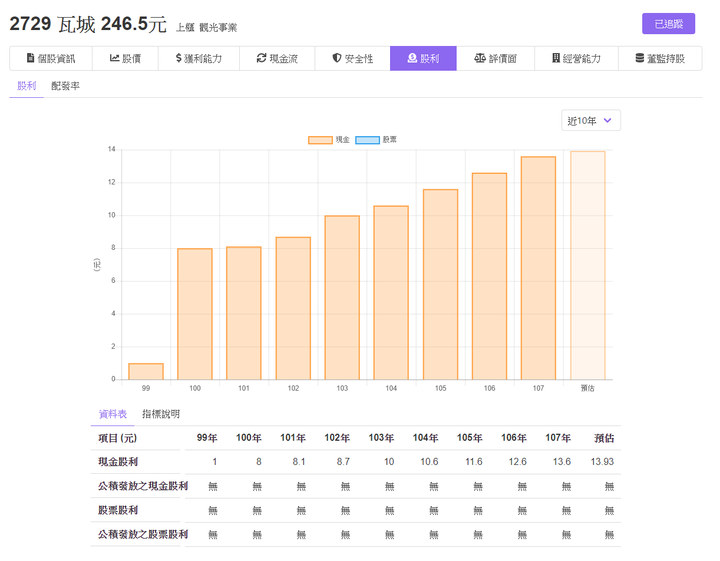Open the 評價面 tab
Screen dimensions: 720x561
coord(495,58)
